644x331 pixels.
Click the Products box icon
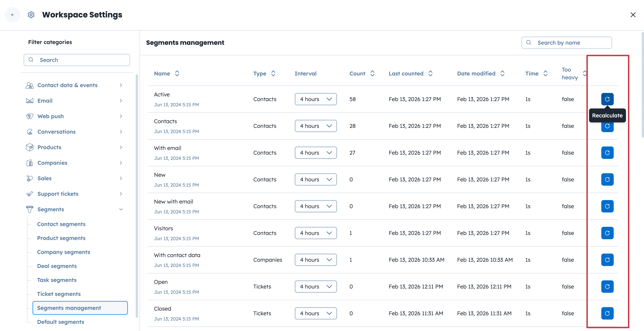point(30,147)
